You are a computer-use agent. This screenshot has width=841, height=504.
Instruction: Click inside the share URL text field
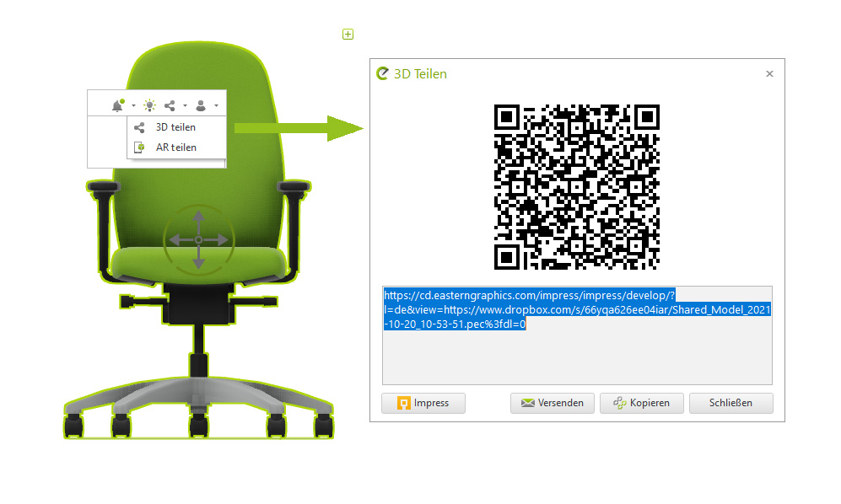pos(577,335)
